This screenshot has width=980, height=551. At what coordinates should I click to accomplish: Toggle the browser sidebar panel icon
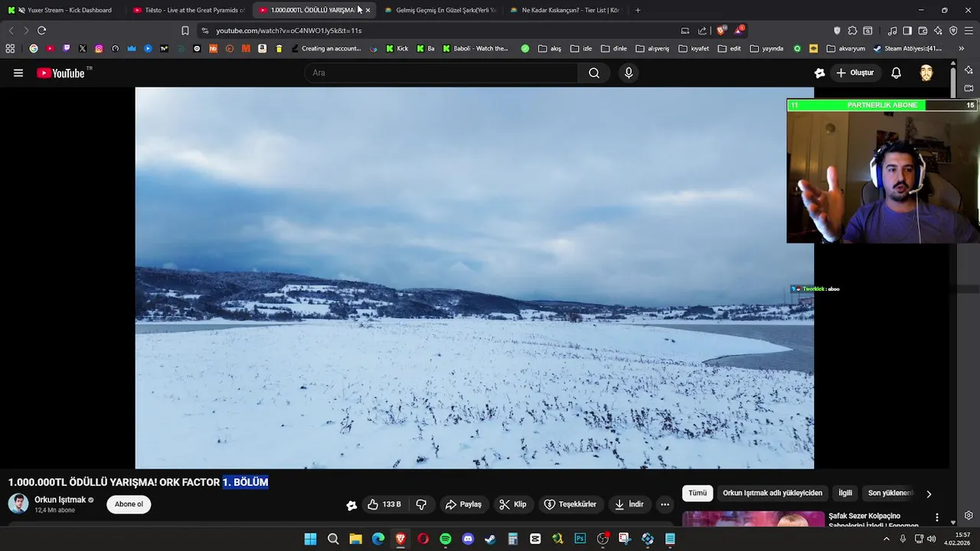click(907, 31)
